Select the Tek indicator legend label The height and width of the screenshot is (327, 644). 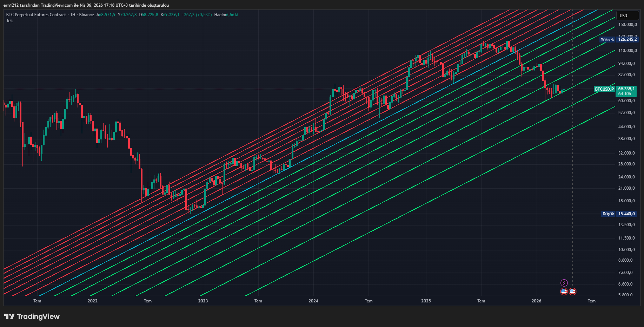(x=9, y=21)
